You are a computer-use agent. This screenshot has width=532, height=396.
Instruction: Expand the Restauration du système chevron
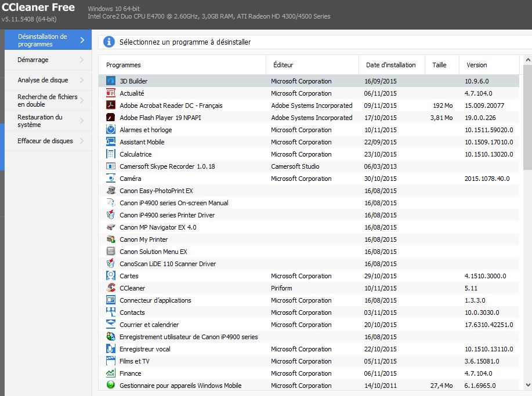tap(82, 121)
